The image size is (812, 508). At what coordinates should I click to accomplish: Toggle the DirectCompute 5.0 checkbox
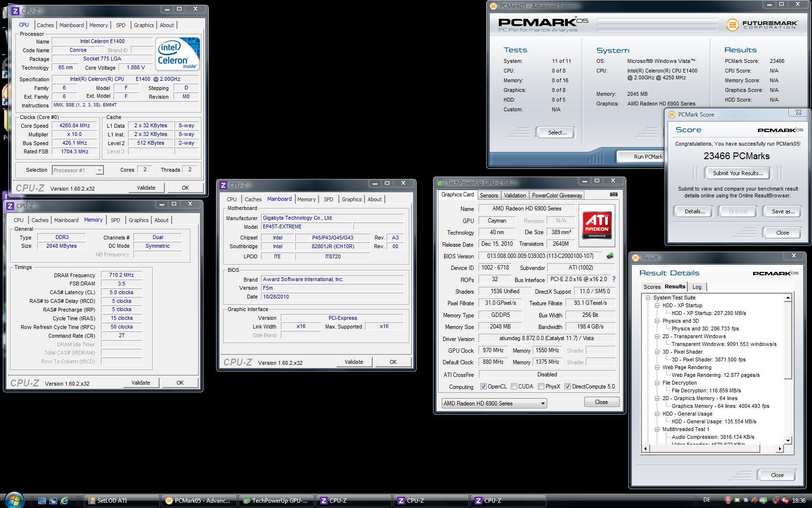567,387
